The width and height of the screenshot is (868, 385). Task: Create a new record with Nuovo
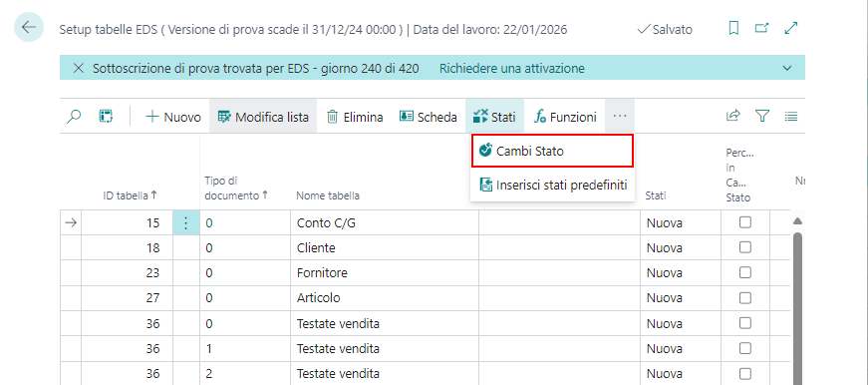click(x=173, y=117)
